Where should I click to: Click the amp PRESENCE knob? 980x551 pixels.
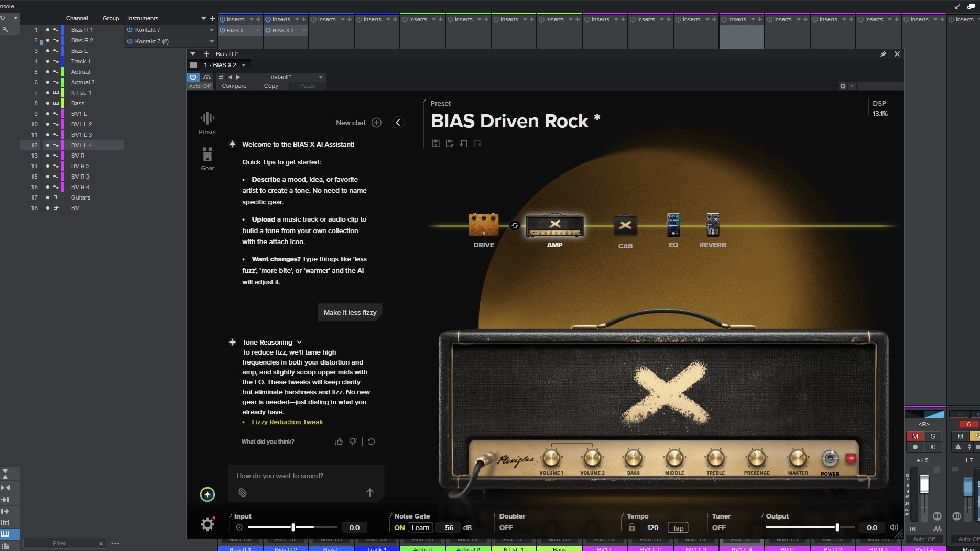coord(756,458)
